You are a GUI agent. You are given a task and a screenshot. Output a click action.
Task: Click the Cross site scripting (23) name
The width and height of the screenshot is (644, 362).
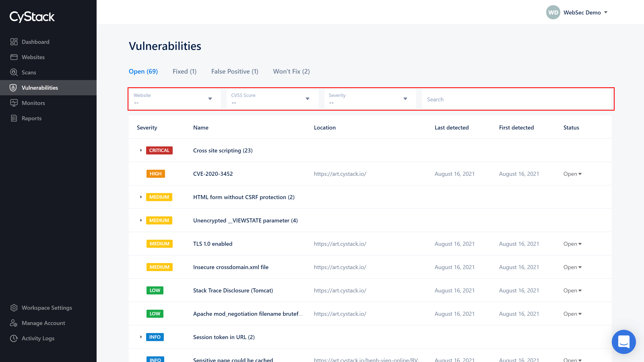(223, 150)
